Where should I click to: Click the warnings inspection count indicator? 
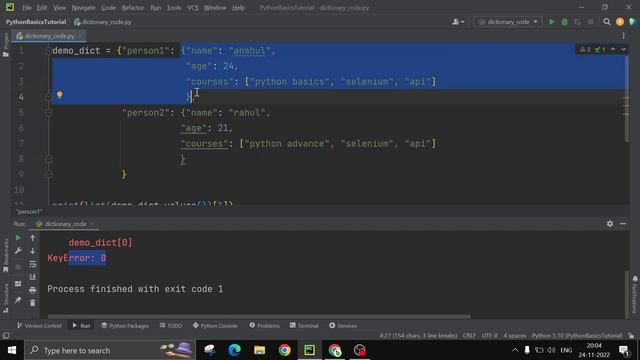(585, 49)
